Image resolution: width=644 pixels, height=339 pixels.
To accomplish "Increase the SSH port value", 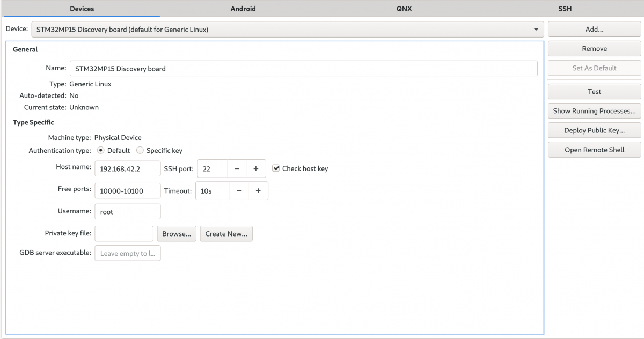I will (256, 168).
